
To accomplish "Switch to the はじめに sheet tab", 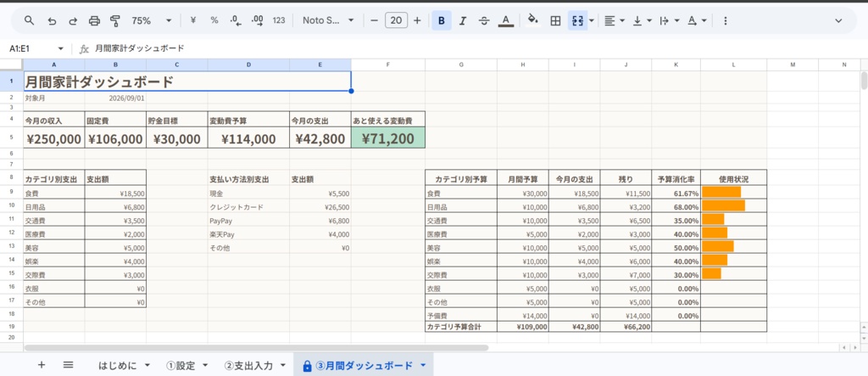I will coord(117,366).
